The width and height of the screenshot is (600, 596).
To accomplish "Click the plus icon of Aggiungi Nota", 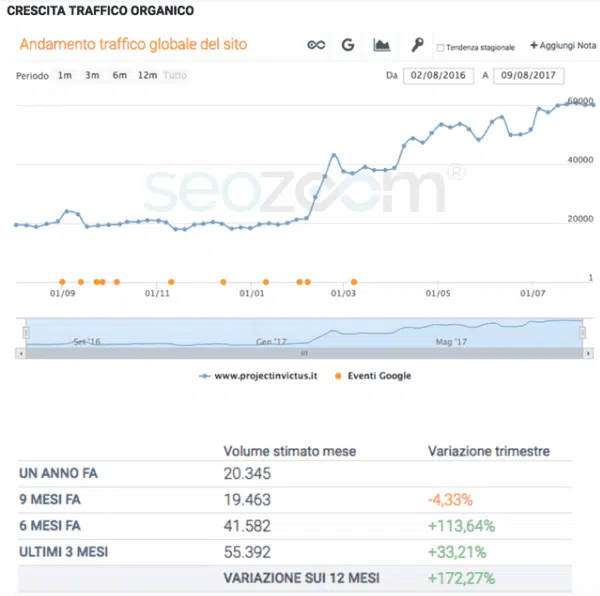I will click(534, 46).
